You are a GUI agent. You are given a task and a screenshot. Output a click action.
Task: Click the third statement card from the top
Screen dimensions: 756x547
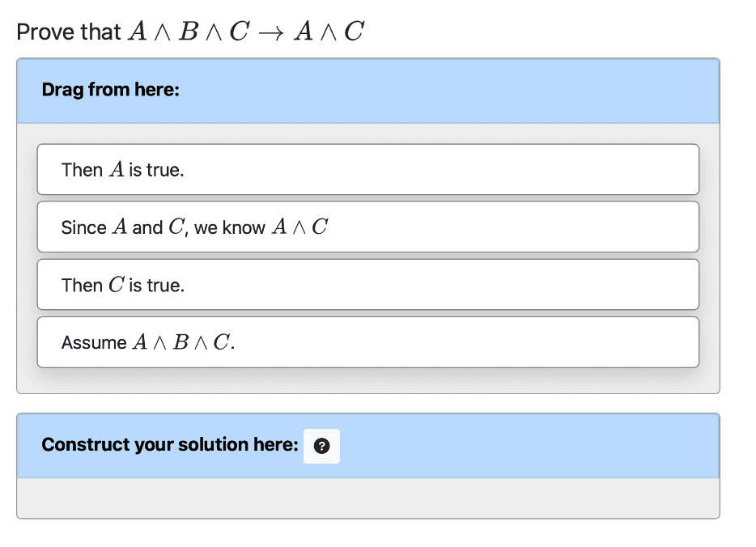368,284
